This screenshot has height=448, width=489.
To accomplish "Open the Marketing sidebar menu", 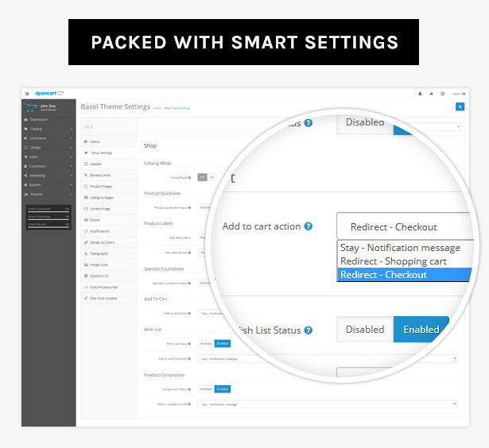I will point(49,176).
